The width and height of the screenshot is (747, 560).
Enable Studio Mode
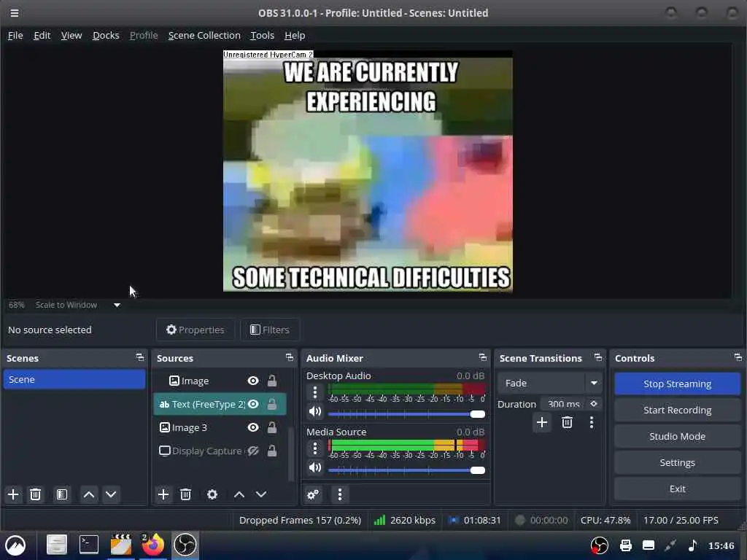[678, 436]
